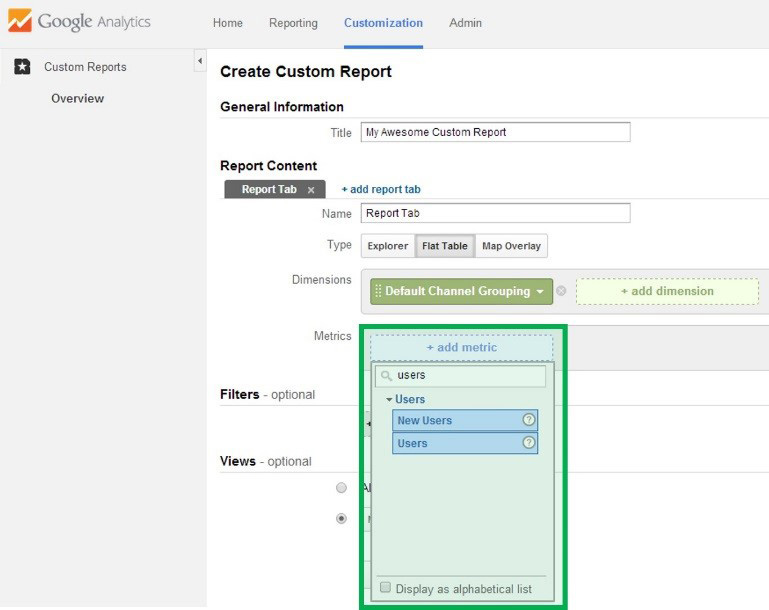Select the second Views radio button
Viewport: 769px width, 610px height.
[x=342, y=519]
